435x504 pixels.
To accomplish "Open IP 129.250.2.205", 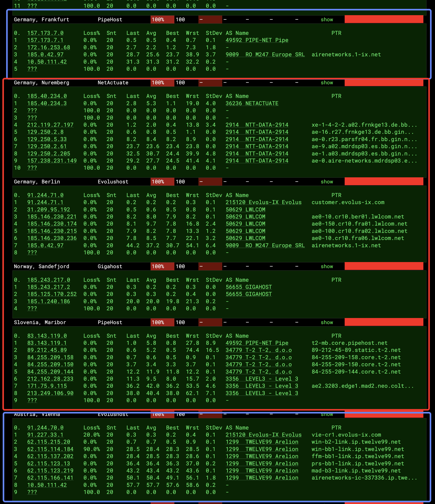I will pyautogui.click(x=49, y=153).
